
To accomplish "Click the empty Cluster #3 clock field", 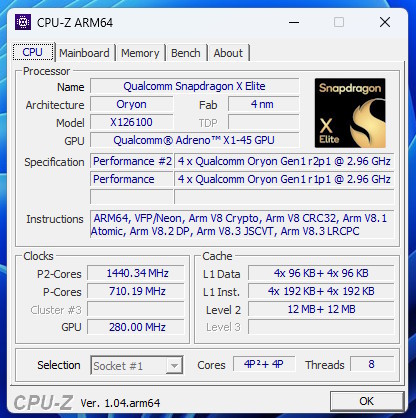I will [x=136, y=309].
